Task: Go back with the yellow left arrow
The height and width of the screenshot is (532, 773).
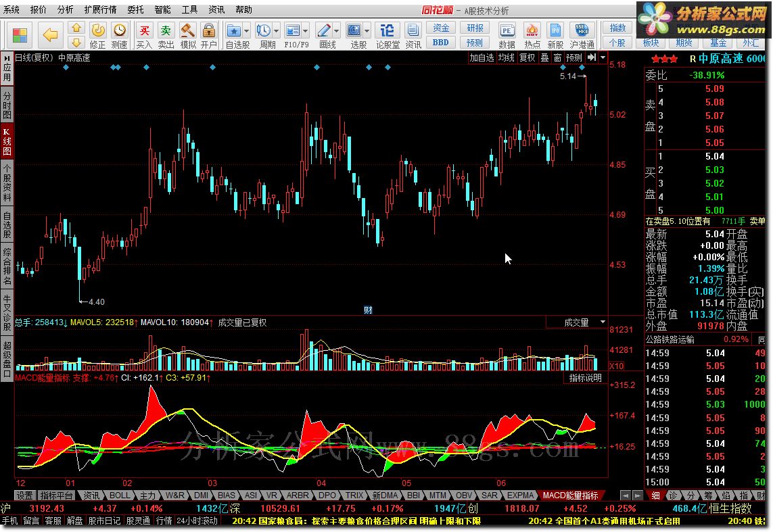Action: [50, 35]
